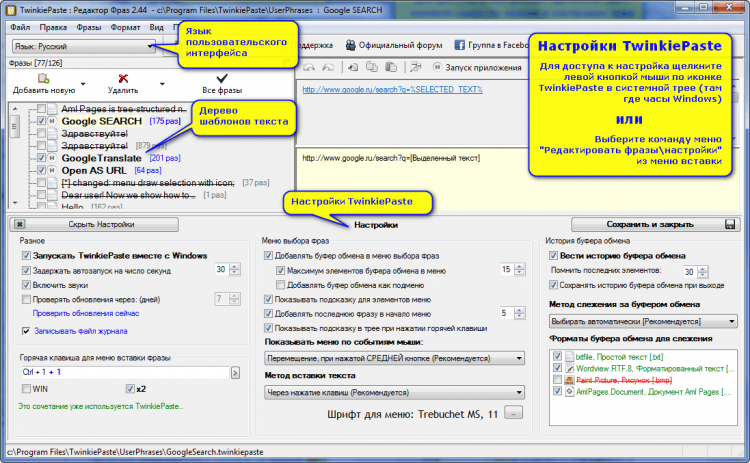Click the autostart delay seconds spinner

[x=234, y=270]
